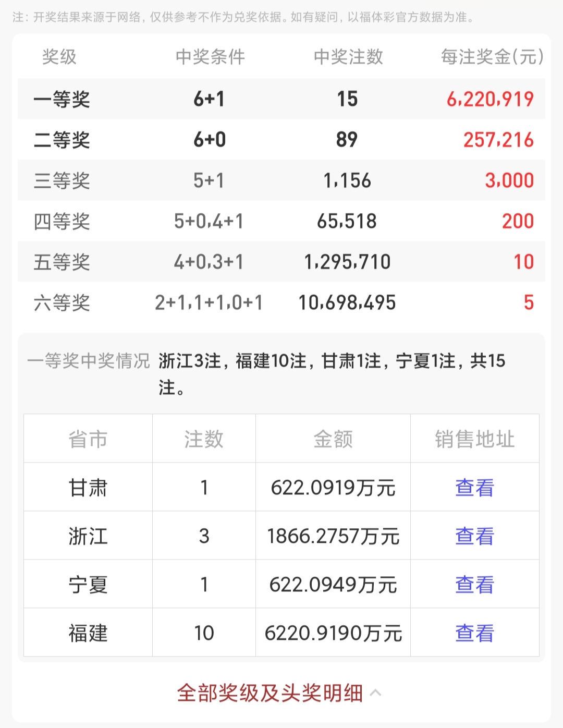The height and width of the screenshot is (728, 563).
Task: Select the 甘肃 province cell
Action: (88, 488)
